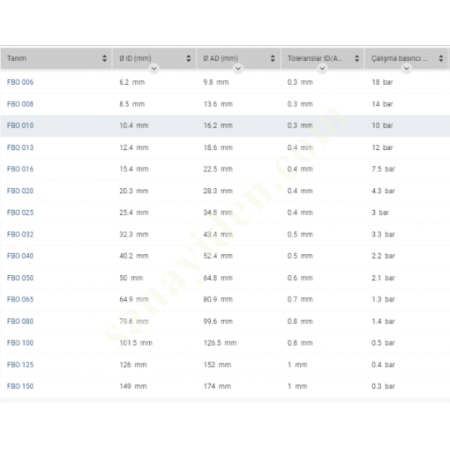Viewport: 450px width, 450px height.
Task: Open the FBO 150 product link
Action: pos(20,386)
